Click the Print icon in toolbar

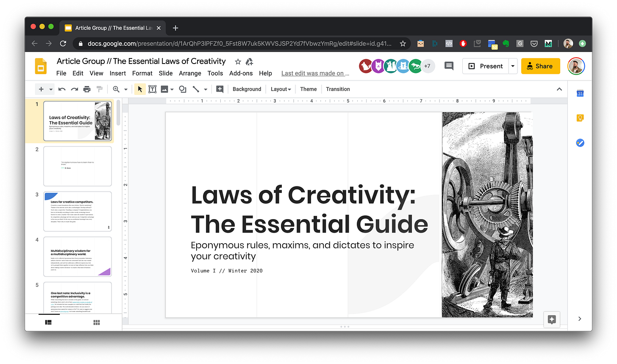tap(87, 89)
